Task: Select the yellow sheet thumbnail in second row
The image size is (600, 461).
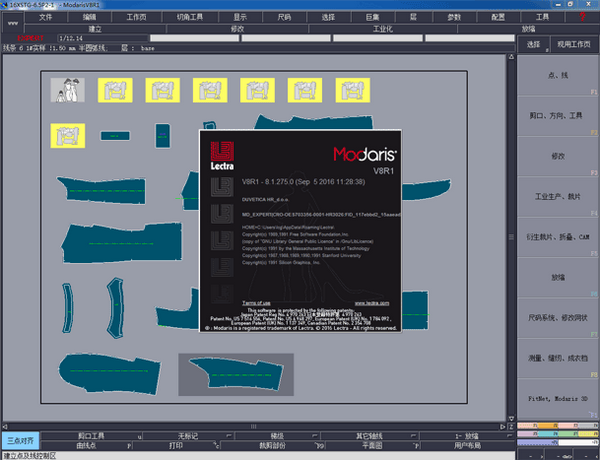Action: coord(68,136)
